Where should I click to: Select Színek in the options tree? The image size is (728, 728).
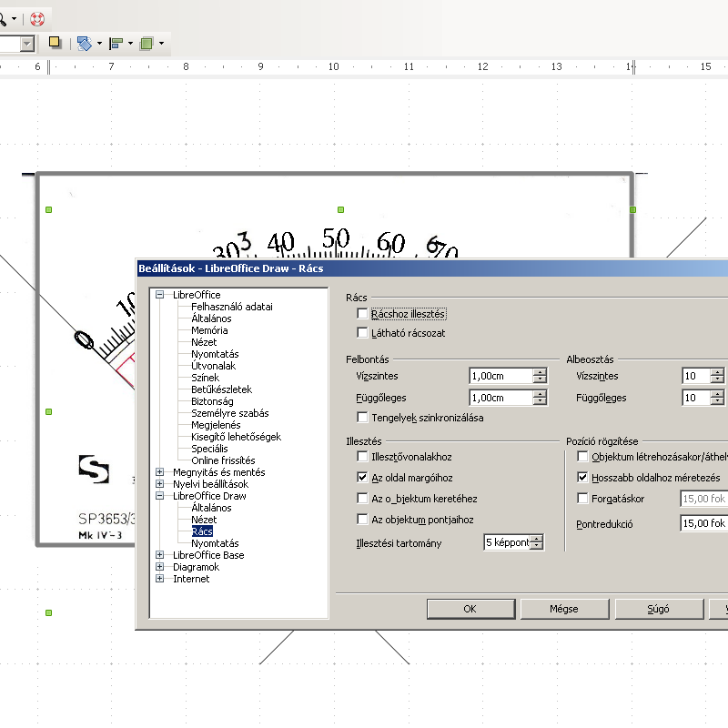[x=205, y=378]
